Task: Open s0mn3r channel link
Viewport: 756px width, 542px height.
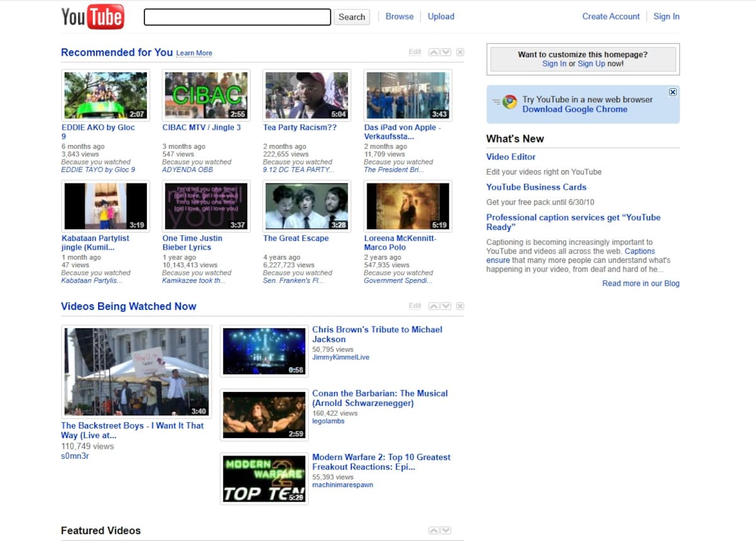Action: point(75,456)
